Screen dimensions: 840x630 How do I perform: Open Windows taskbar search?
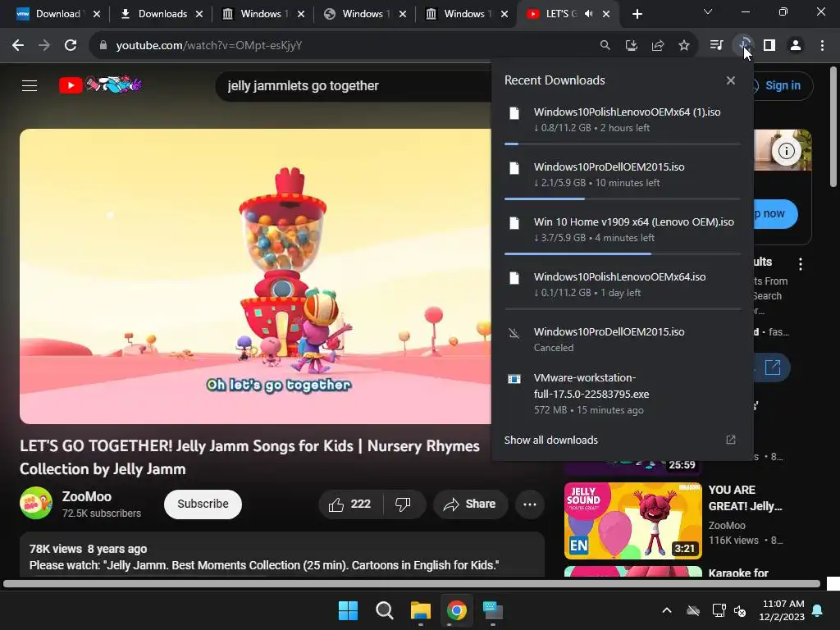pos(384,610)
